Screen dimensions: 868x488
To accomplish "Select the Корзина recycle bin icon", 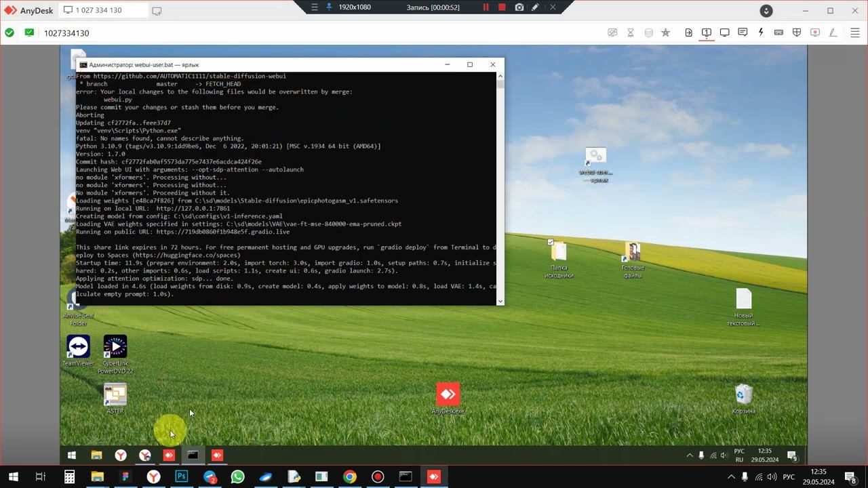I will point(744,399).
